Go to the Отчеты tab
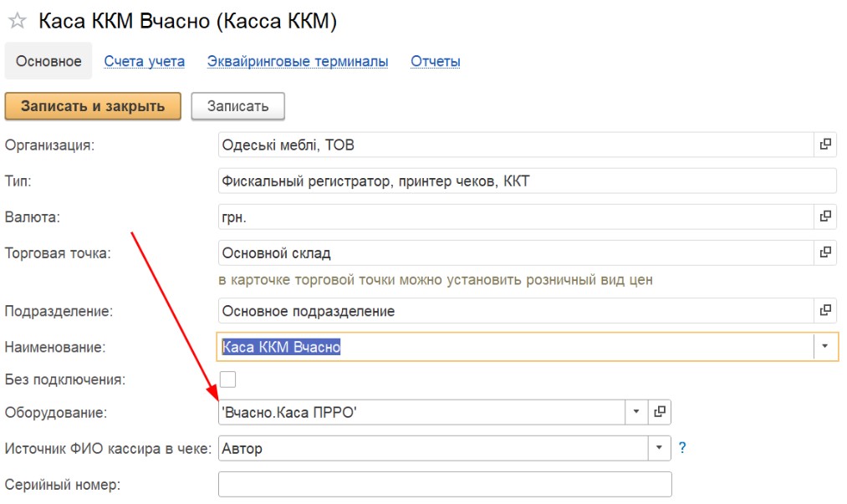This screenshot has height=504, width=847. (x=436, y=61)
